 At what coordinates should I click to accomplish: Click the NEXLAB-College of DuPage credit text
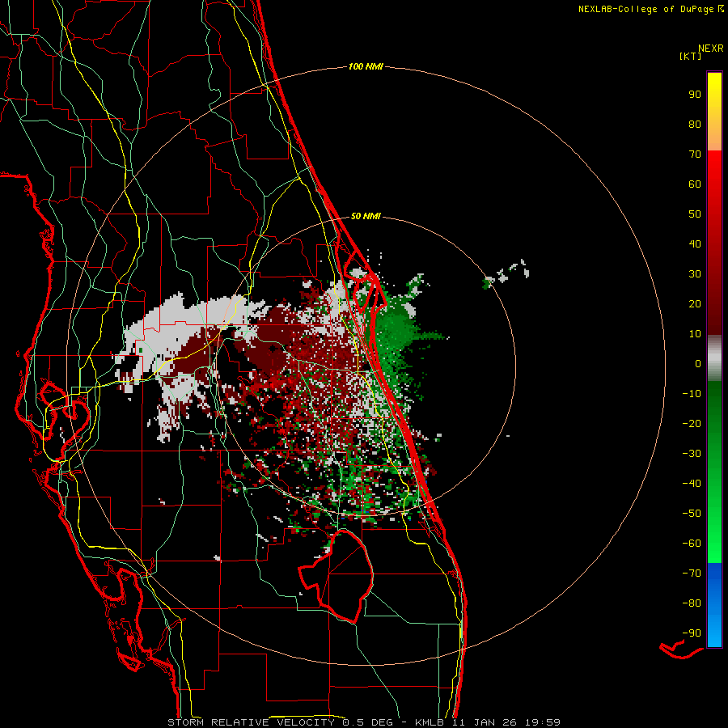pyautogui.click(x=645, y=9)
